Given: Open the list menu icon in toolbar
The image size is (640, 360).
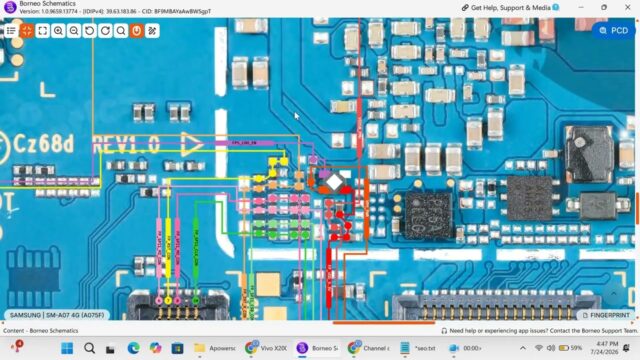Looking at the screenshot, I should pos(11,31).
